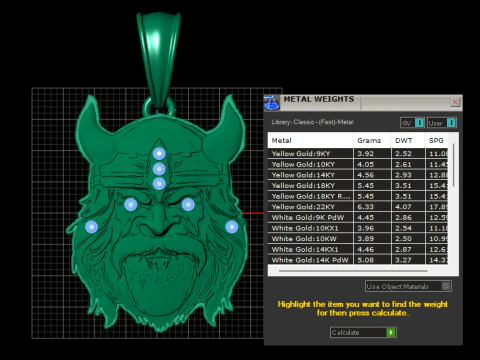Select the gem in viking's right-side eye

(x=188, y=204)
